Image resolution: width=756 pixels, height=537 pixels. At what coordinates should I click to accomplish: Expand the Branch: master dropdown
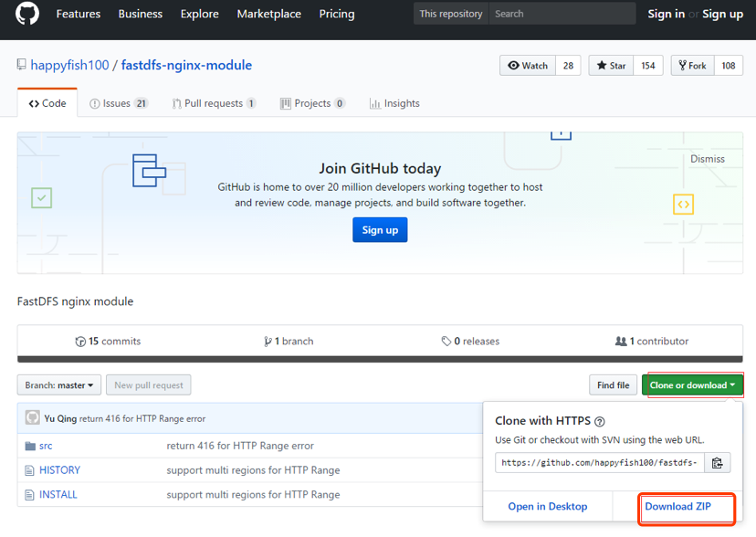click(59, 385)
